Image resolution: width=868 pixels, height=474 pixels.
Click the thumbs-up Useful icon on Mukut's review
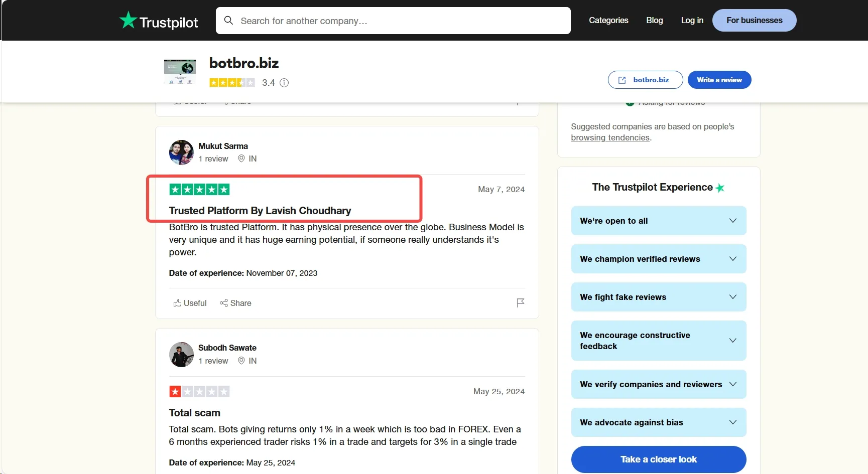pyautogui.click(x=177, y=303)
